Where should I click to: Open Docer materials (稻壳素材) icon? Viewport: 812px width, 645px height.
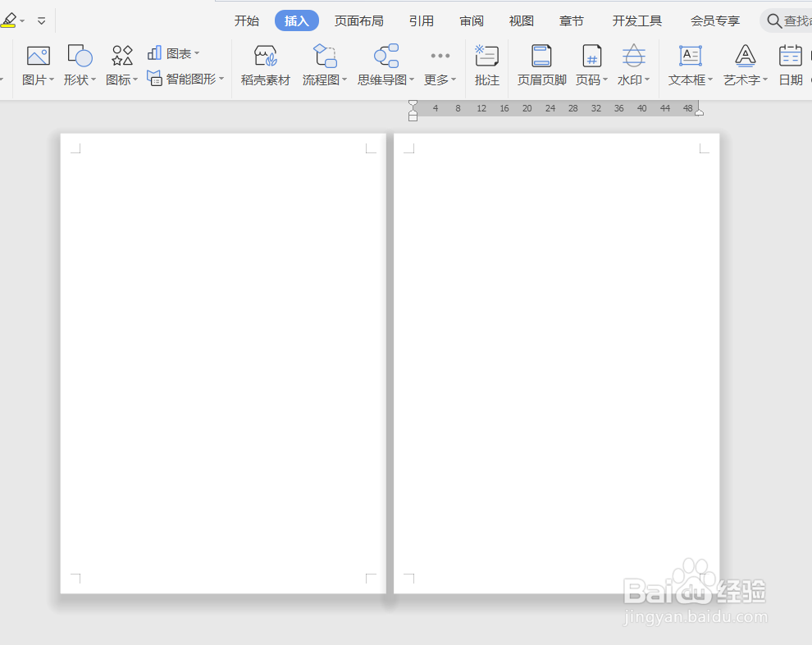(265, 56)
